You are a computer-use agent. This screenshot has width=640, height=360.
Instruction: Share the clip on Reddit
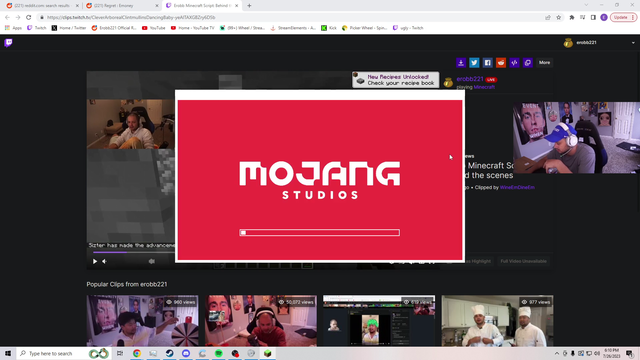[x=501, y=62]
